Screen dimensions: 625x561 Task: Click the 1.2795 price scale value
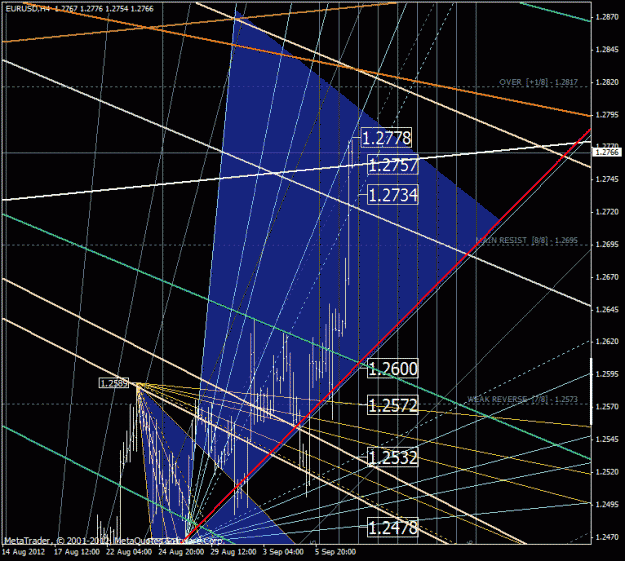click(x=607, y=115)
